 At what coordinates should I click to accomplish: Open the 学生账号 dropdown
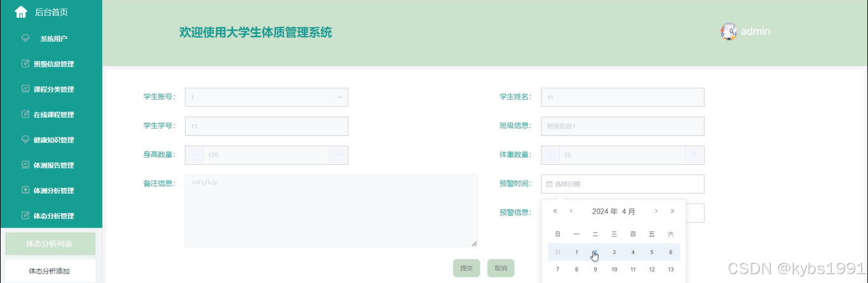[x=266, y=97]
